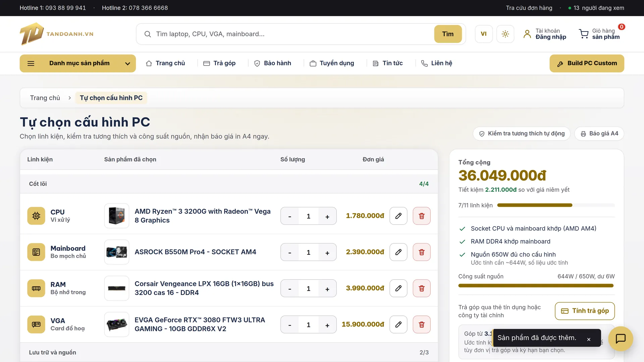
Task: Switch language with VI button
Action: (484, 34)
